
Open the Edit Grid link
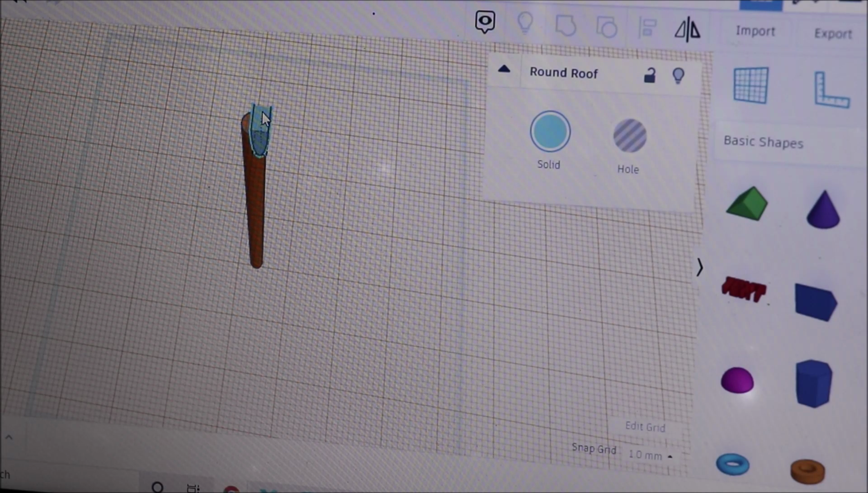[x=645, y=427]
